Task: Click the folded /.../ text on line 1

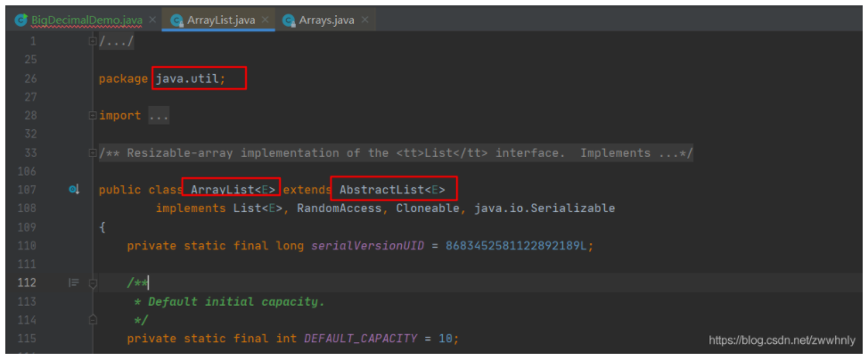Action: pyautogui.click(x=116, y=41)
